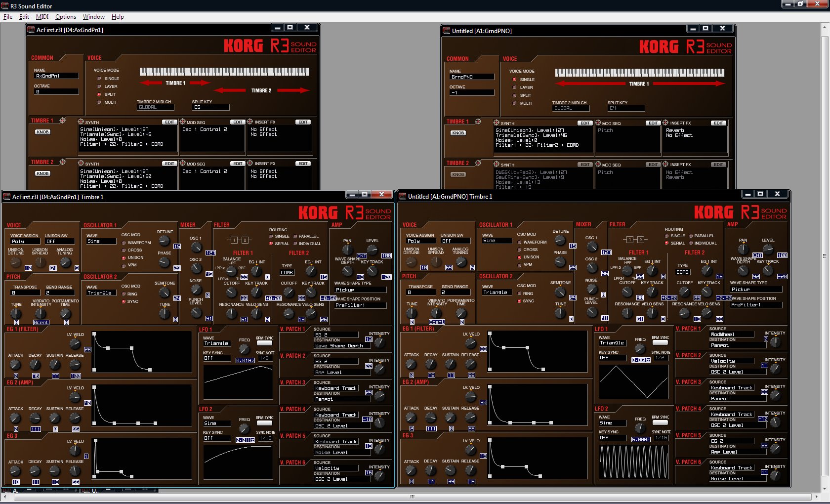Open the Options menu

coord(66,17)
